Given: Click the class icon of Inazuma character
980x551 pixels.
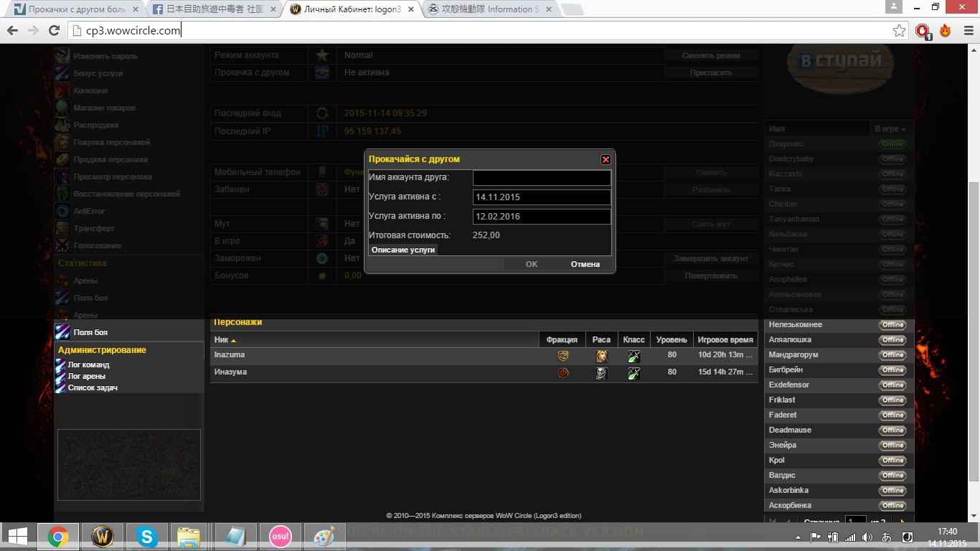Looking at the screenshot, I should pyautogui.click(x=633, y=356).
